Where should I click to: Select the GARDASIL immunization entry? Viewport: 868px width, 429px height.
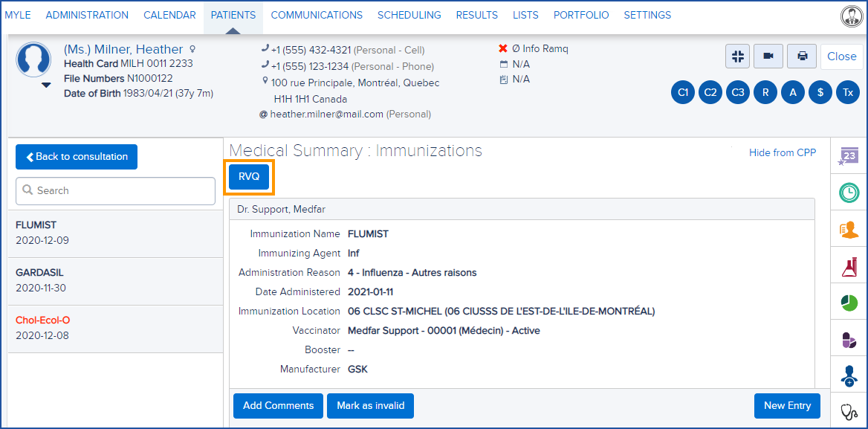click(115, 281)
